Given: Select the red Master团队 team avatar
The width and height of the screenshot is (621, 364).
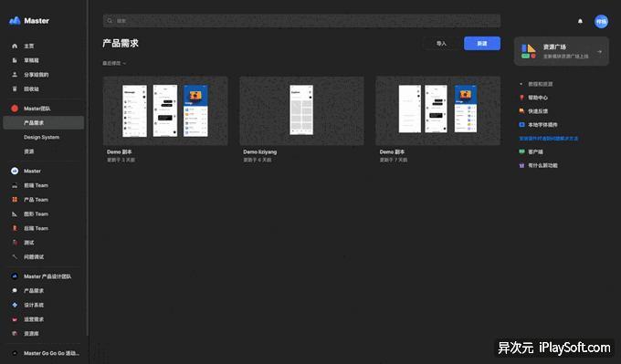Looking at the screenshot, I should coord(15,109).
